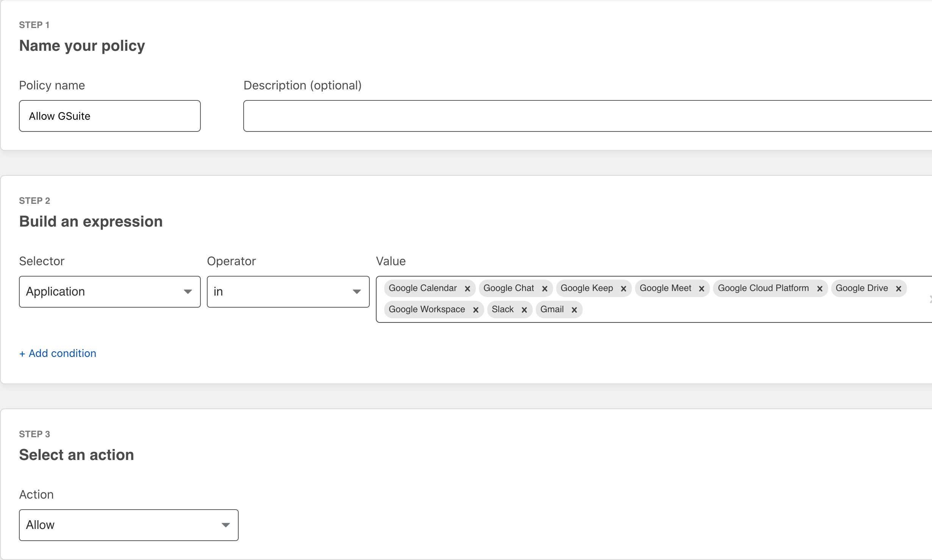932x560 pixels.
Task: Remove the Slack tag
Action: 524,310
